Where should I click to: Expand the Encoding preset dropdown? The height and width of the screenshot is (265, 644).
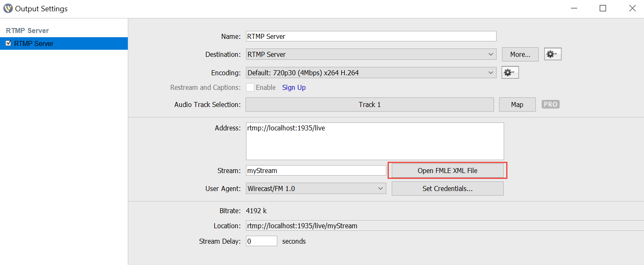(x=371, y=73)
